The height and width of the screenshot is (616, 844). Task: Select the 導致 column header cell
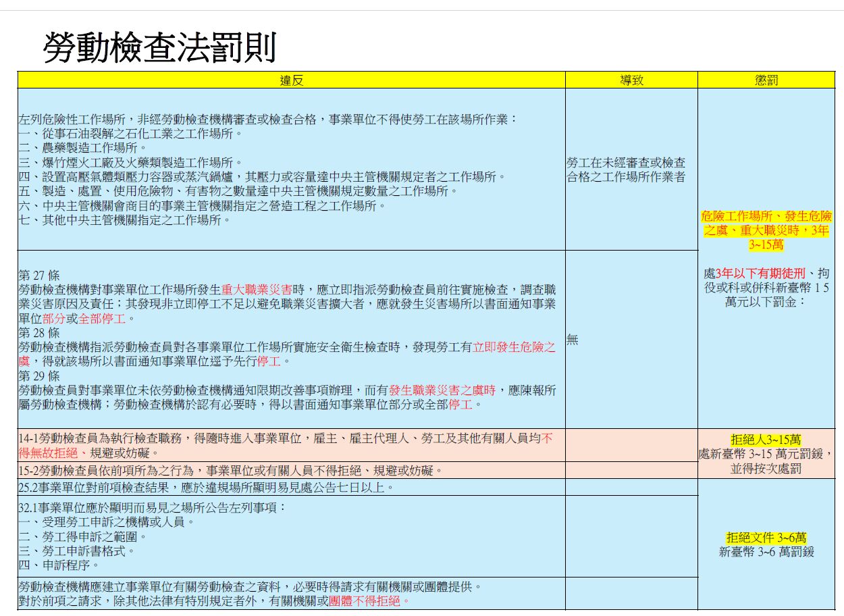pyautogui.click(x=631, y=80)
